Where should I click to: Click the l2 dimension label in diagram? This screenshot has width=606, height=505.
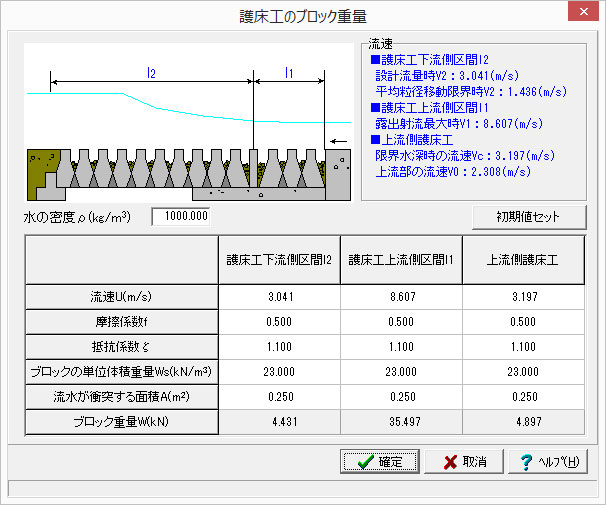[151, 73]
